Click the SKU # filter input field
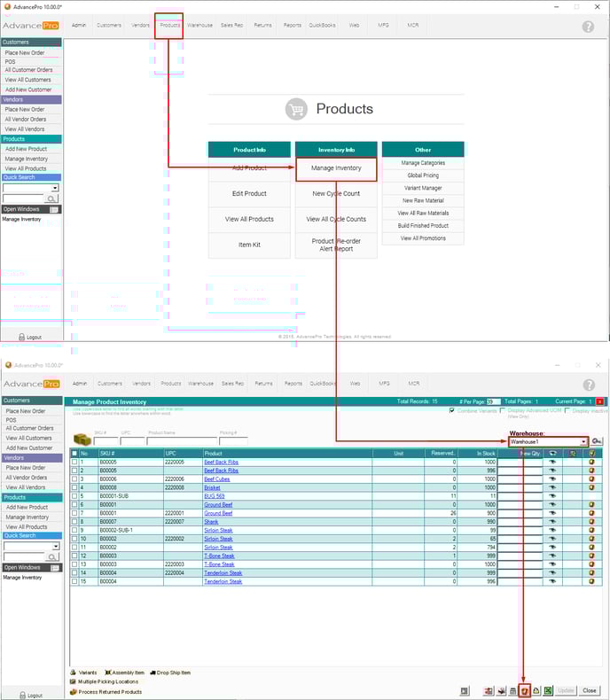This screenshot has height=700, width=610. pyautogui.click(x=106, y=440)
